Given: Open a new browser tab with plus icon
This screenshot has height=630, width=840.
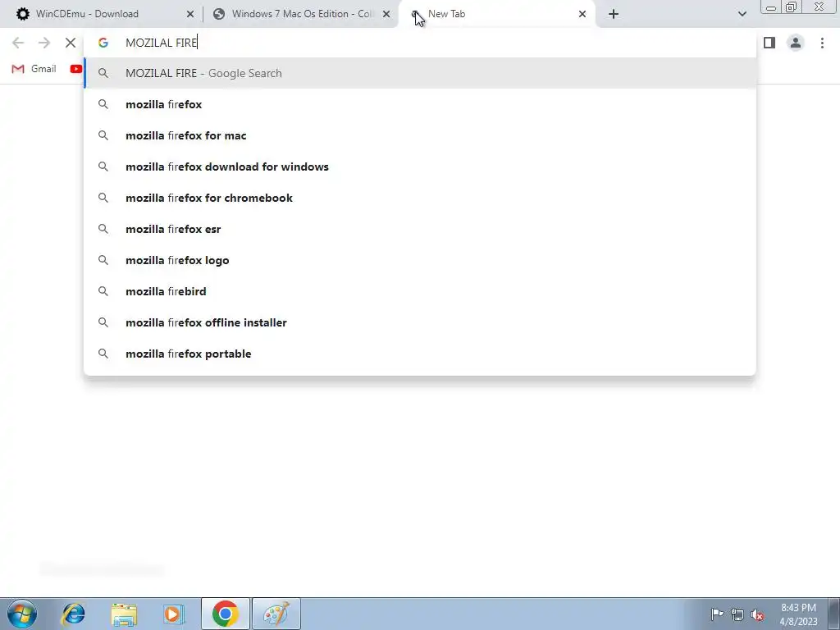Looking at the screenshot, I should point(614,14).
